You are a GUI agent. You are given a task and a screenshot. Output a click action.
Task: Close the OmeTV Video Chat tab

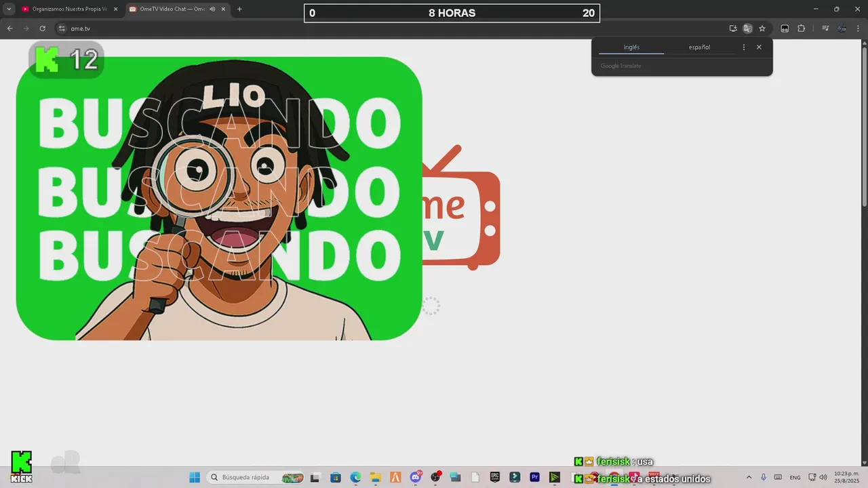pyautogui.click(x=223, y=9)
